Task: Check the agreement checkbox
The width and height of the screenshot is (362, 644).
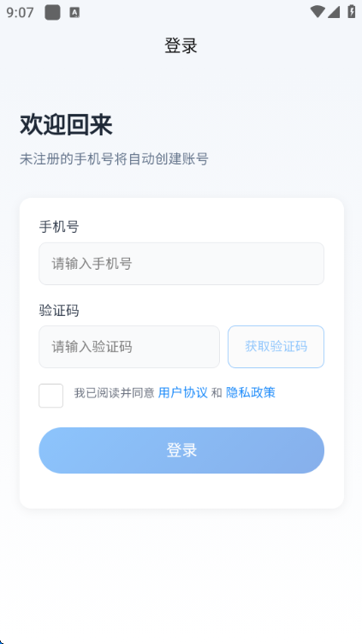Action: coord(50,396)
